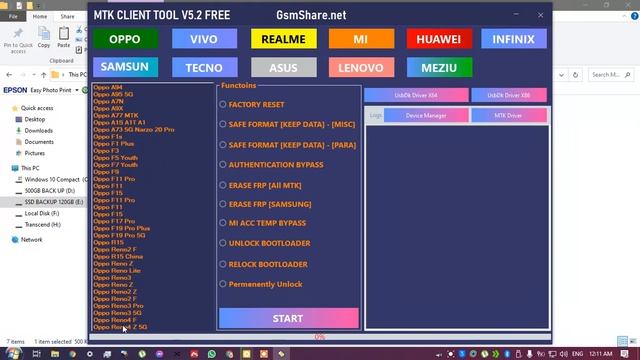
Task: Select the HUAWEI brand button
Action: pos(439,39)
